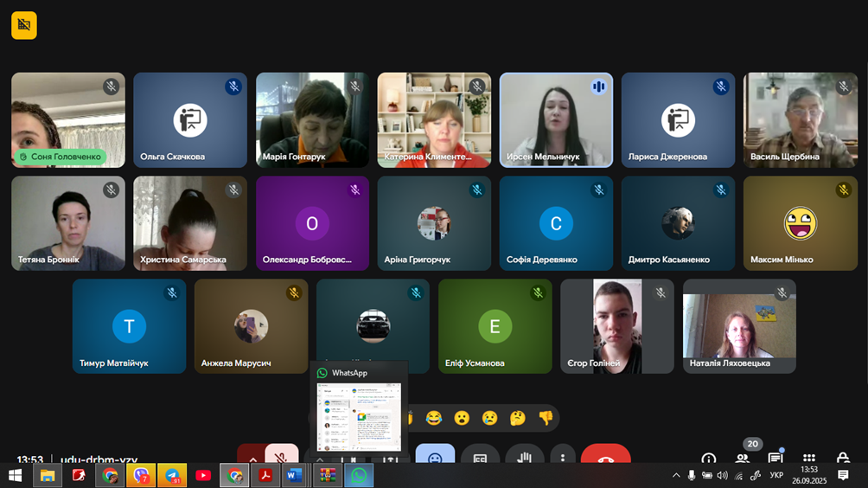Toggle the emoji reactions bar button
The width and height of the screenshot is (868, 488).
pyautogui.click(x=435, y=457)
